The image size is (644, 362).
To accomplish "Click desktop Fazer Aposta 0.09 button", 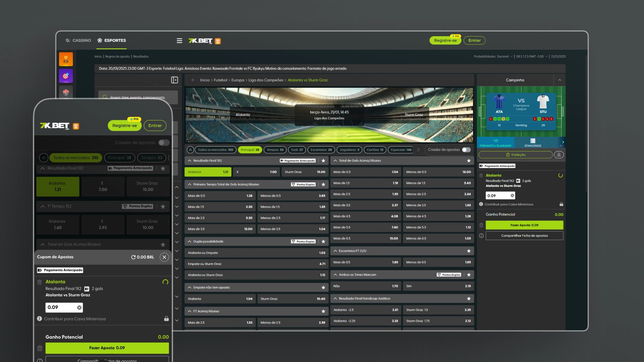I will [524, 225].
